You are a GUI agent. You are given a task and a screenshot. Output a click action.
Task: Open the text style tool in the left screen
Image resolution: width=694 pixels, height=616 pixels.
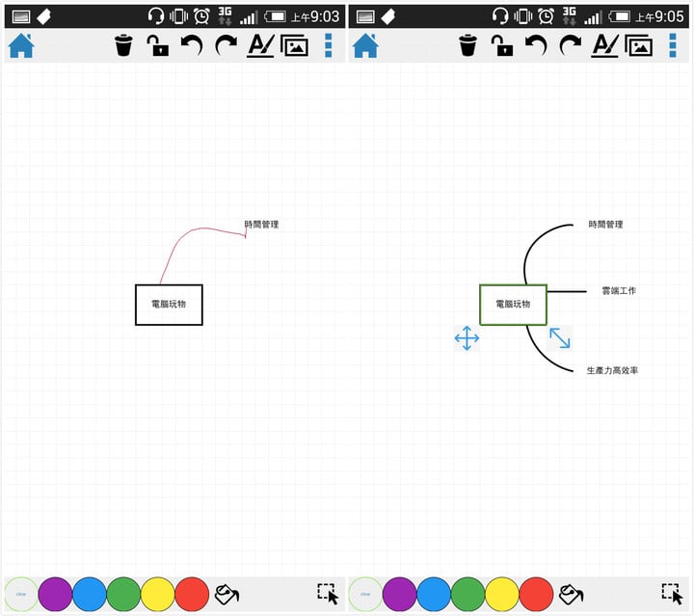tap(260, 45)
